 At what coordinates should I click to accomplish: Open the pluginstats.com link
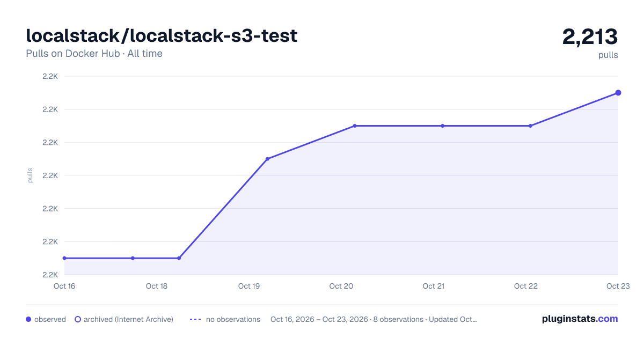tap(580, 319)
